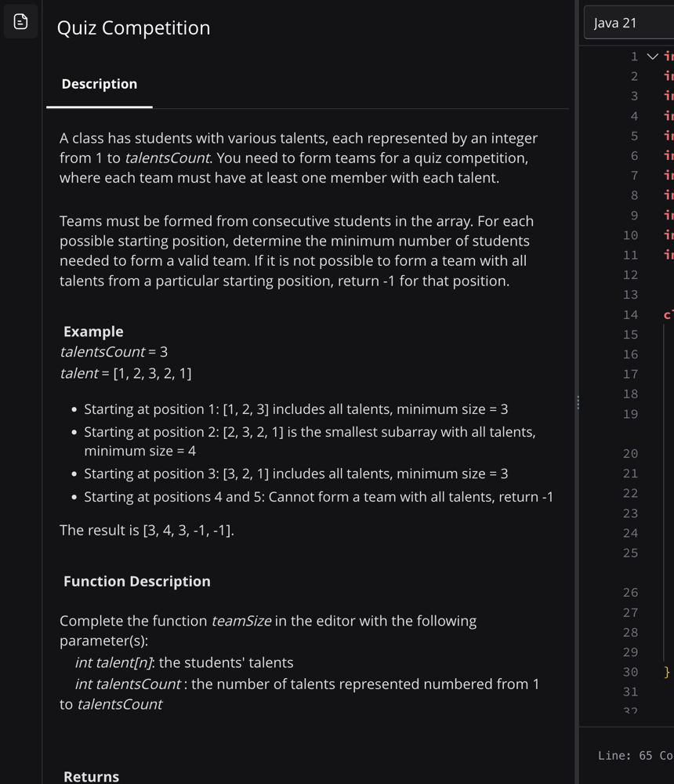Click the Function Description heading
The image size is (674, 784).
pyautogui.click(x=137, y=581)
